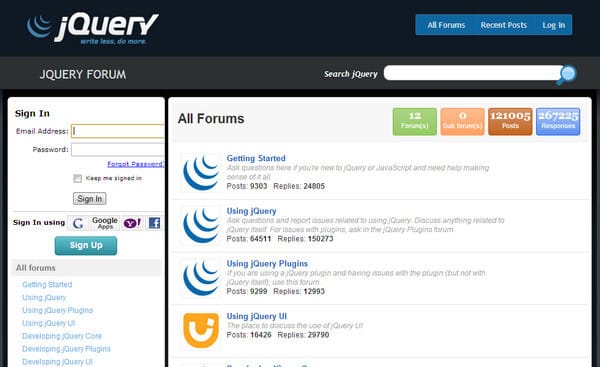Open the orange jQuery UI forum icon
600x367 pixels.
[201, 331]
